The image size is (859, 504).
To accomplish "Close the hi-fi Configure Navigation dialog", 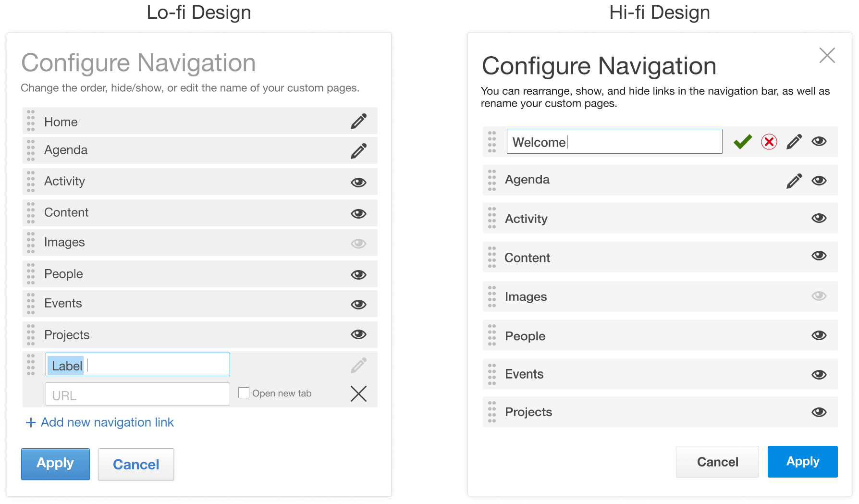I will pyautogui.click(x=827, y=55).
